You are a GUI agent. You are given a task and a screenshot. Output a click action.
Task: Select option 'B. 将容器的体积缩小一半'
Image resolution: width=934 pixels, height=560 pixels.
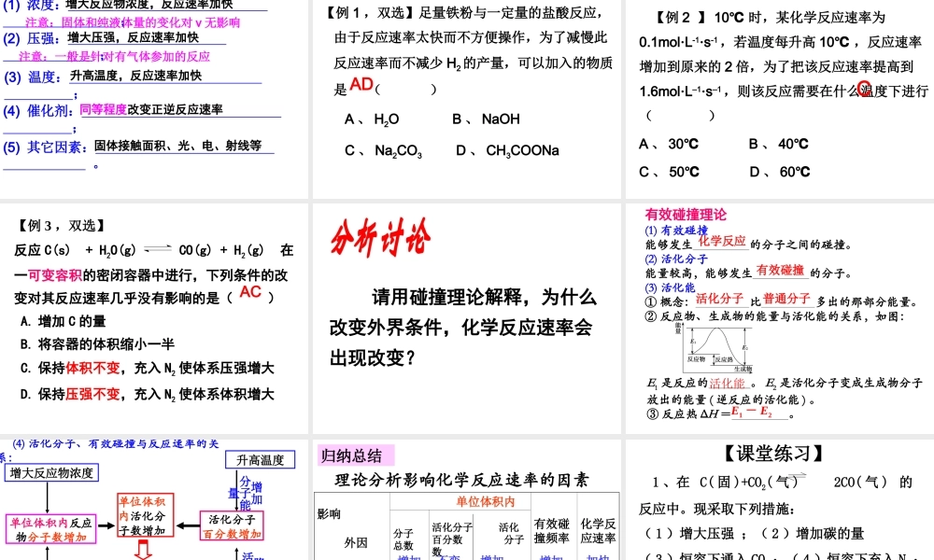coord(97,344)
